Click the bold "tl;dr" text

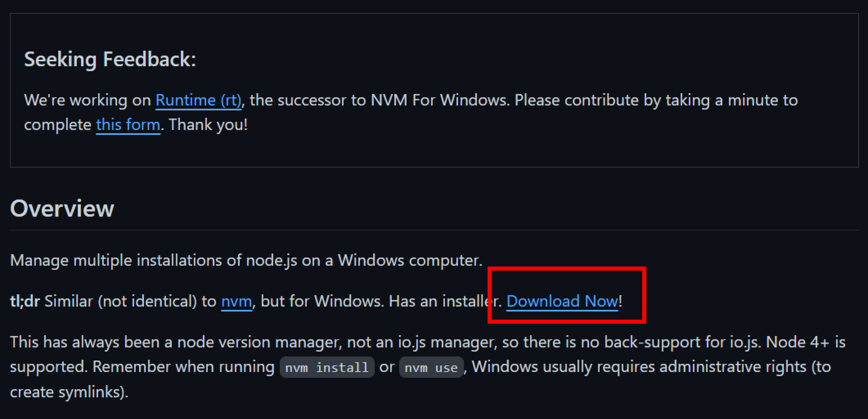pyautogui.click(x=25, y=302)
